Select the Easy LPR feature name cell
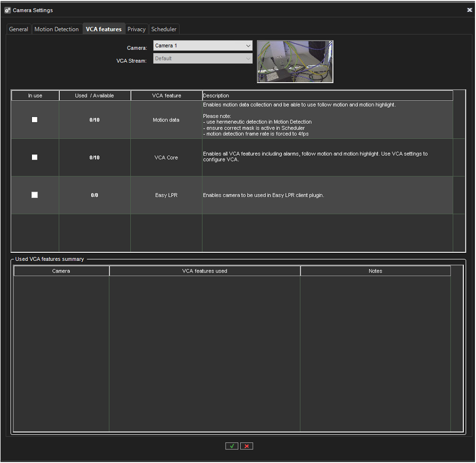Screen dimensions: 476x463 point(166,195)
